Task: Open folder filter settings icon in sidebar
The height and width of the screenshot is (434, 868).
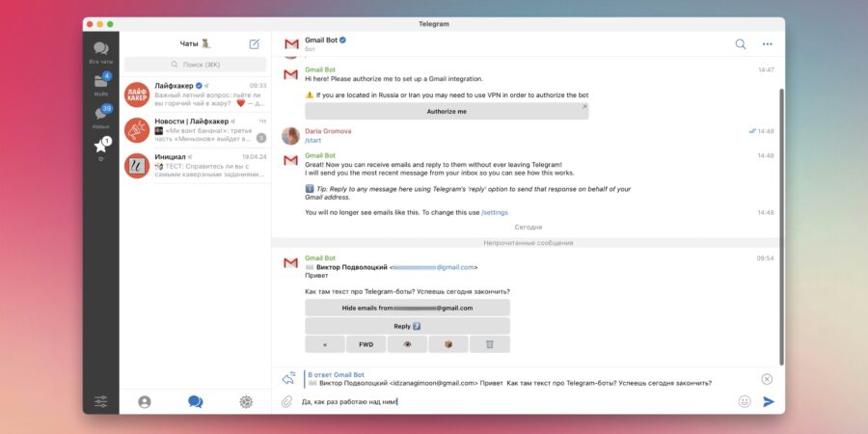Action: pyautogui.click(x=101, y=402)
